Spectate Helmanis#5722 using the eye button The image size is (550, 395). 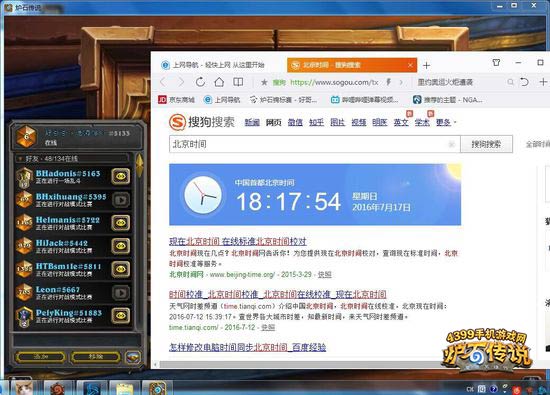(121, 223)
